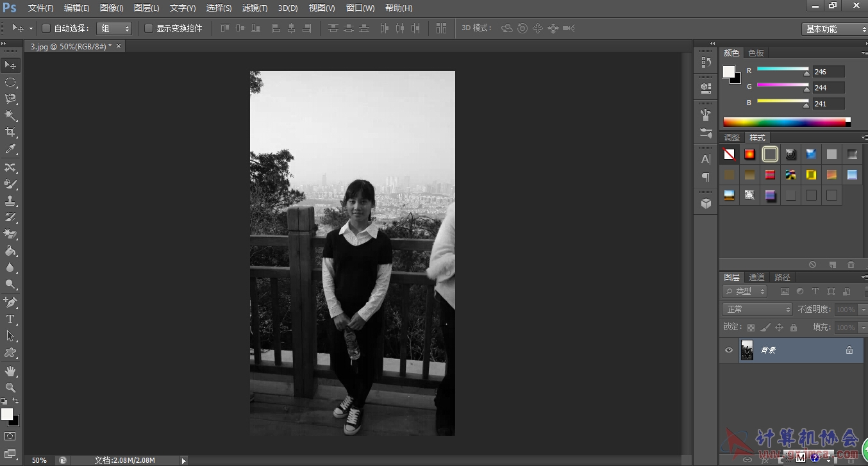Viewport: 868px width, 466px height.
Task: Select the Magic Wand tool
Action: coord(10,115)
